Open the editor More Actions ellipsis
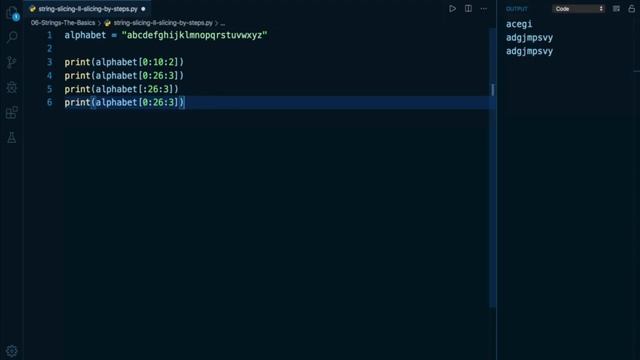This screenshot has height=360, width=640. pos(484,9)
